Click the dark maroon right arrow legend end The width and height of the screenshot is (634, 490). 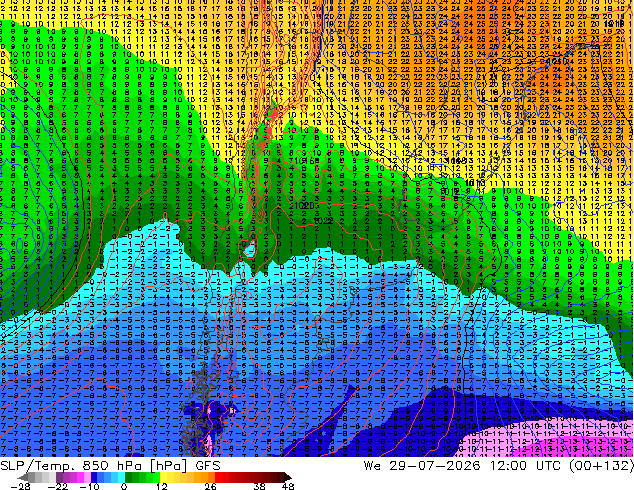point(287,477)
